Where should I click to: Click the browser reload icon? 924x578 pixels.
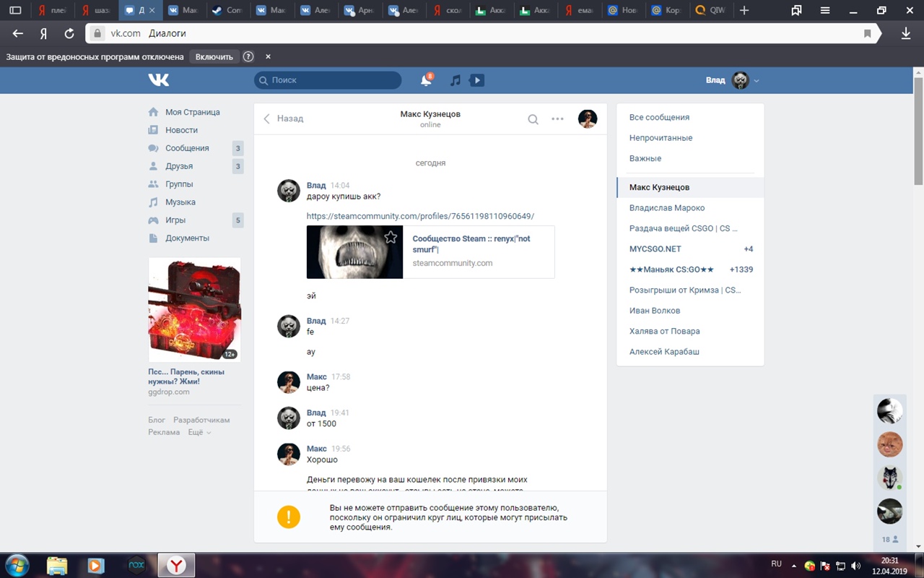(69, 33)
